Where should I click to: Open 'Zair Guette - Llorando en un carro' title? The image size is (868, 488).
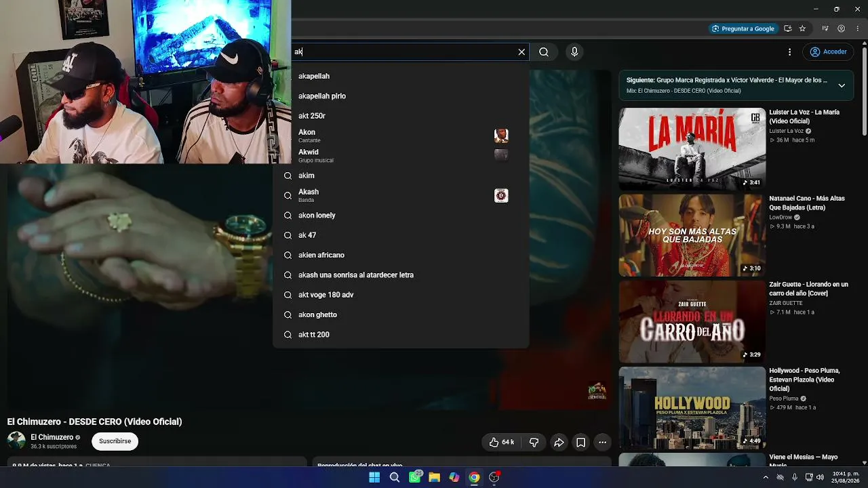coord(808,289)
